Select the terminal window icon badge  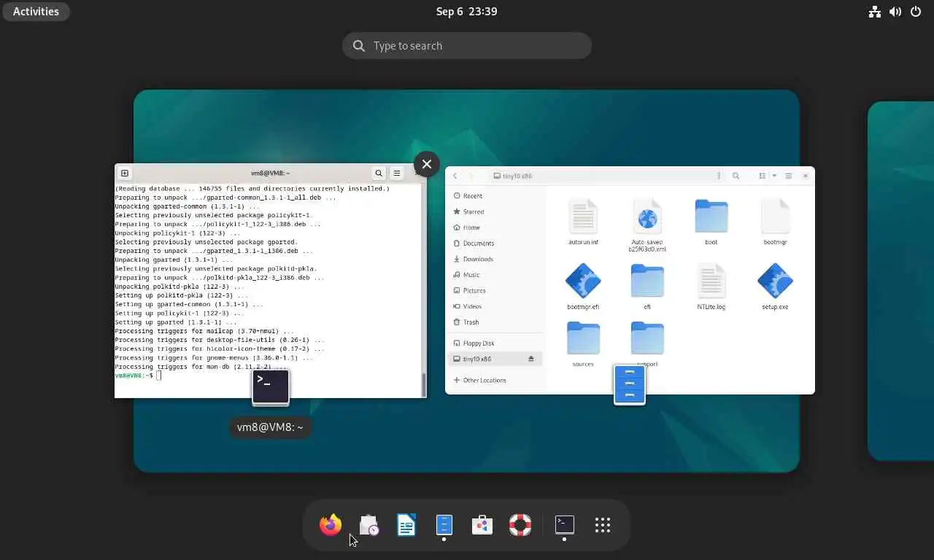pyautogui.click(x=271, y=387)
